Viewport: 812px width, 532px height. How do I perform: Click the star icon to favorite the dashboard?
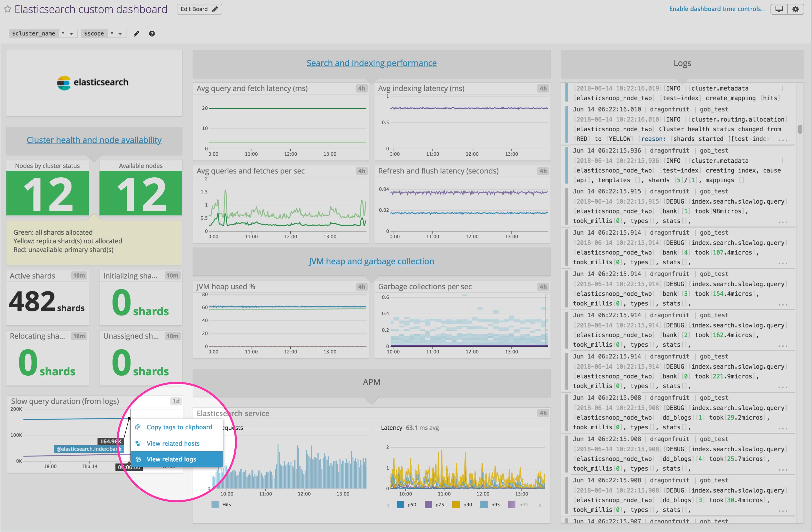pyautogui.click(x=7, y=9)
